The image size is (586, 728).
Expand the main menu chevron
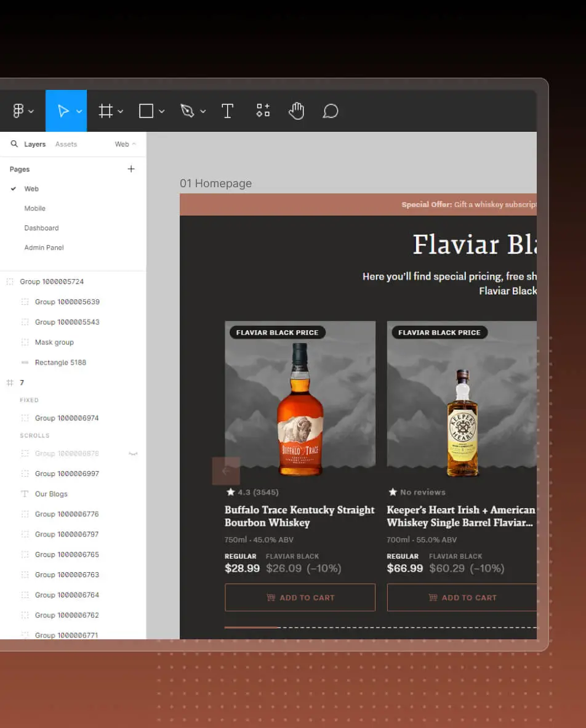31,111
